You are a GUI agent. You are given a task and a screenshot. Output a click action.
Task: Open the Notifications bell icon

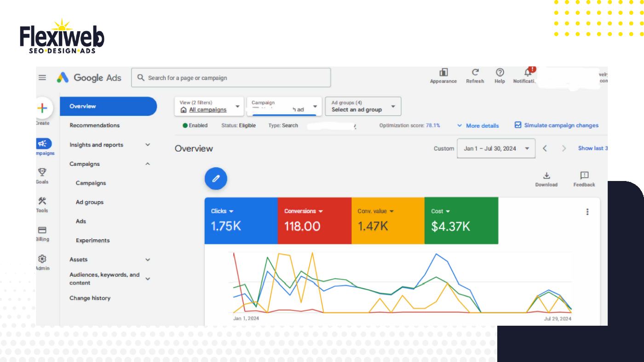click(x=528, y=73)
